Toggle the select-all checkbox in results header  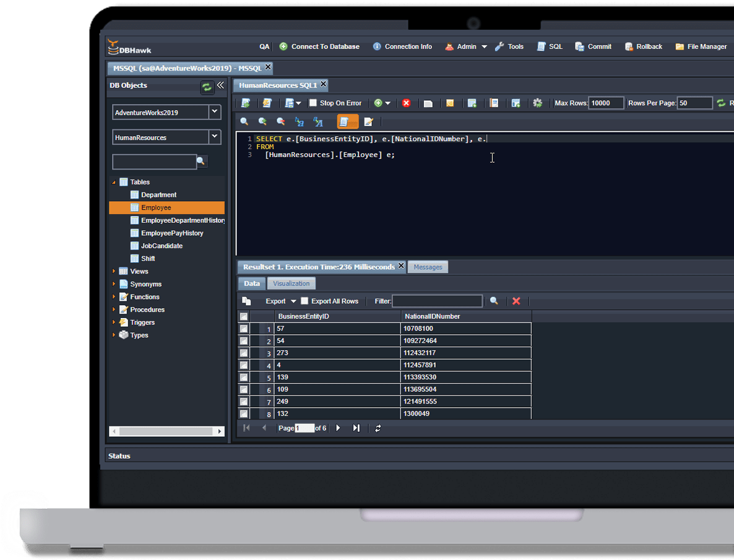[x=244, y=317]
